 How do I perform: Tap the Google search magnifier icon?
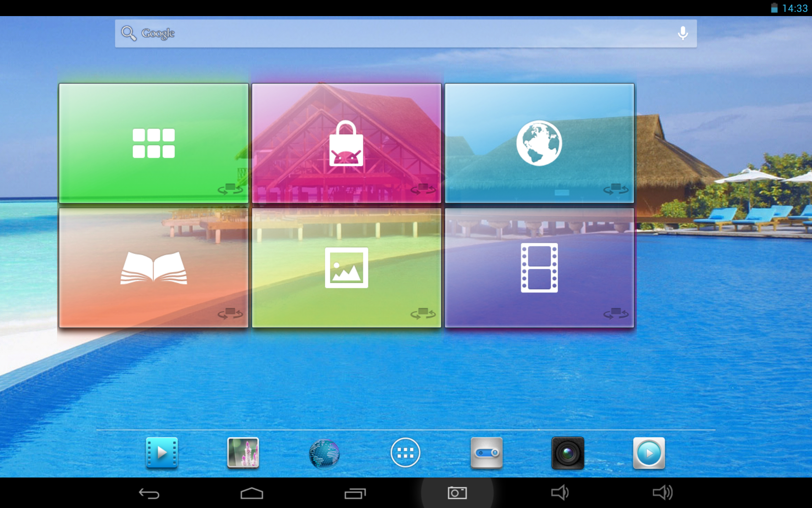tap(129, 33)
